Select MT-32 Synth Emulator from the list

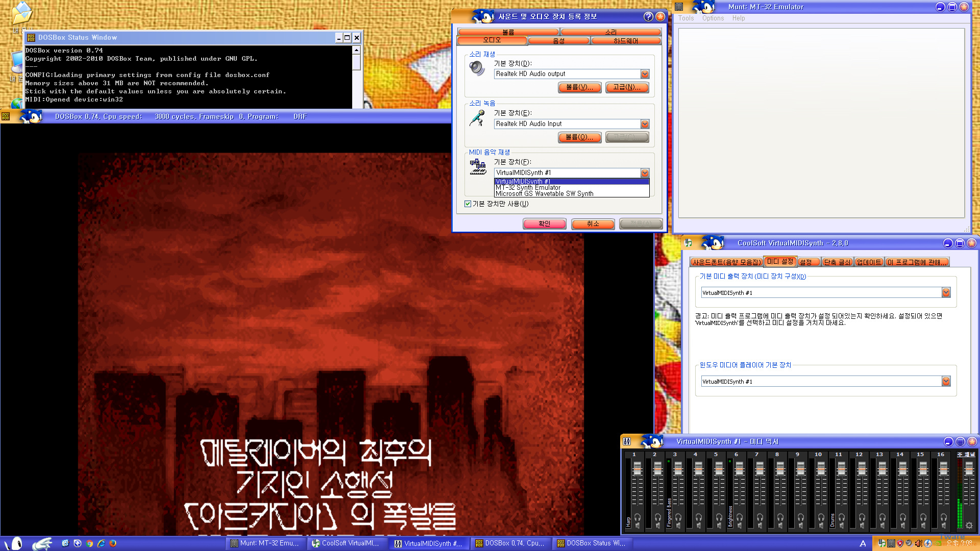[528, 188]
